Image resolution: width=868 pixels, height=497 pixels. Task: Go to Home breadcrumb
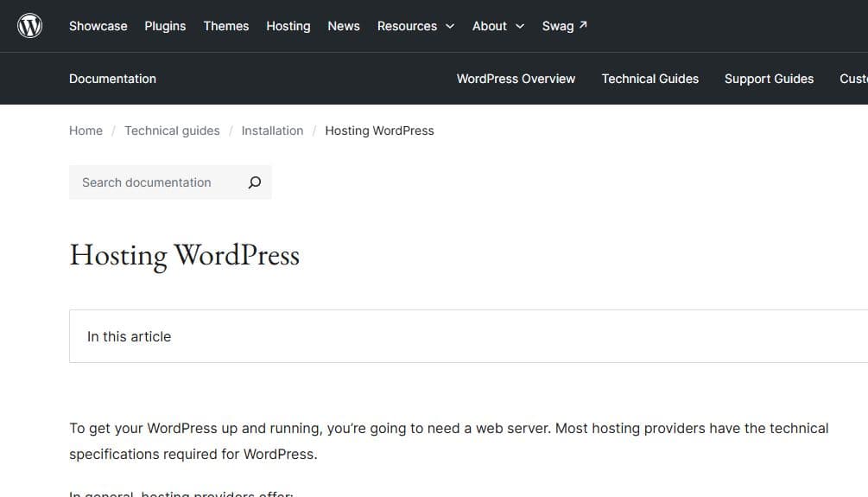click(86, 131)
